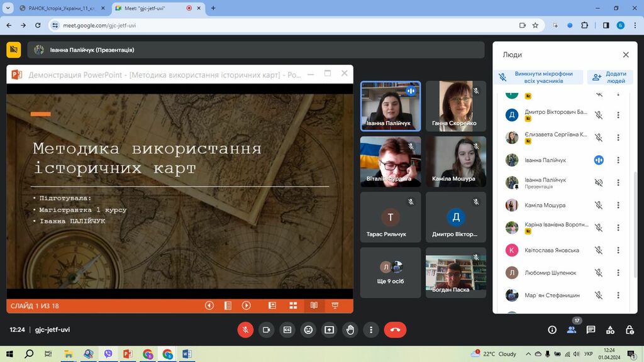Screen dimensions: 644x362
Task: Toggle the camera on
Action: pos(266,329)
